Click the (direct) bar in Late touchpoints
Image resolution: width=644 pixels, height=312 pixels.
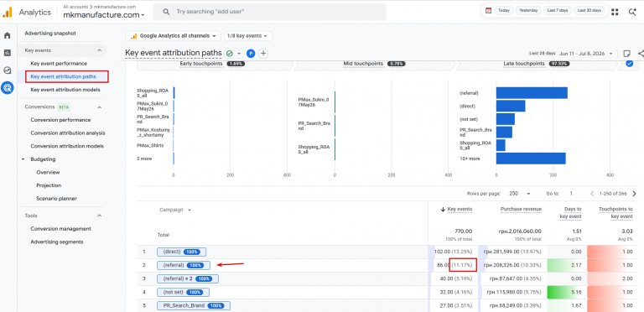pos(511,106)
